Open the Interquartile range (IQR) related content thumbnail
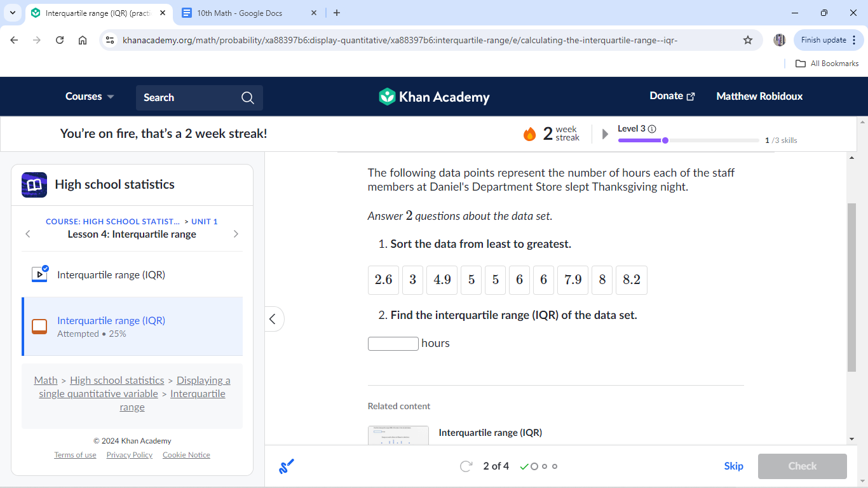This screenshot has width=868, height=488. point(398,435)
